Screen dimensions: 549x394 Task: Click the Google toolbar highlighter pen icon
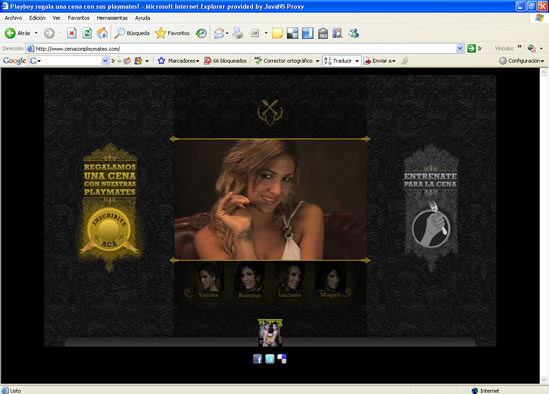point(404,61)
